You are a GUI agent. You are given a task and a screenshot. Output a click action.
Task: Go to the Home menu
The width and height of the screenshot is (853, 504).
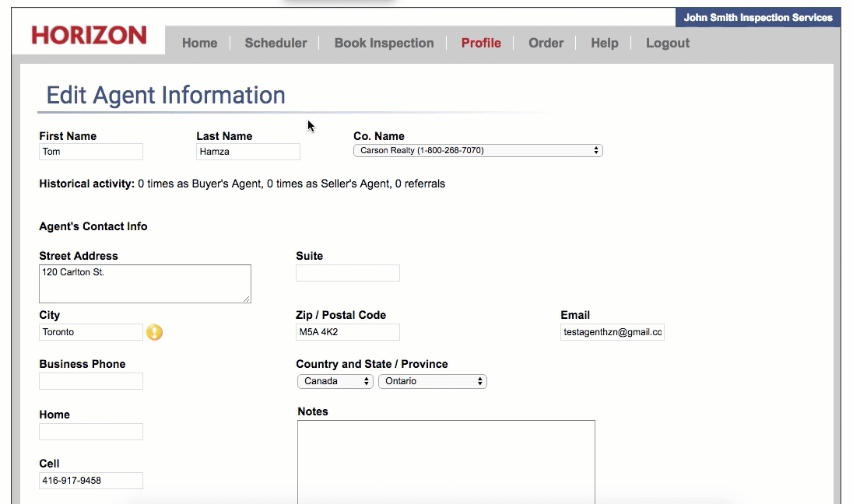(x=200, y=43)
